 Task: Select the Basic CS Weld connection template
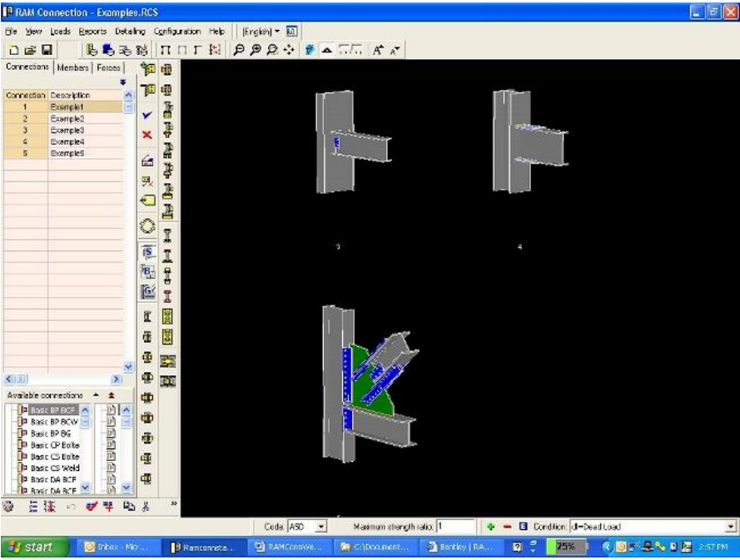tap(55, 468)
